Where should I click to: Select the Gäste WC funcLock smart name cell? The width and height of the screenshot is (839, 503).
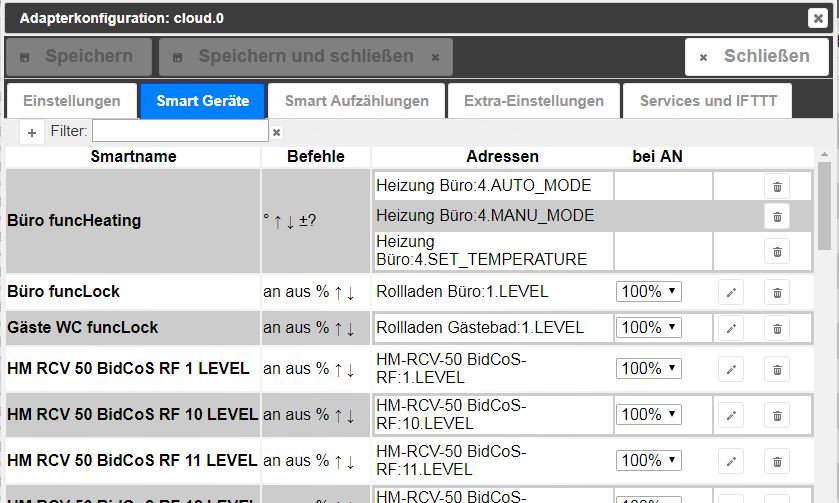point(133,327)
